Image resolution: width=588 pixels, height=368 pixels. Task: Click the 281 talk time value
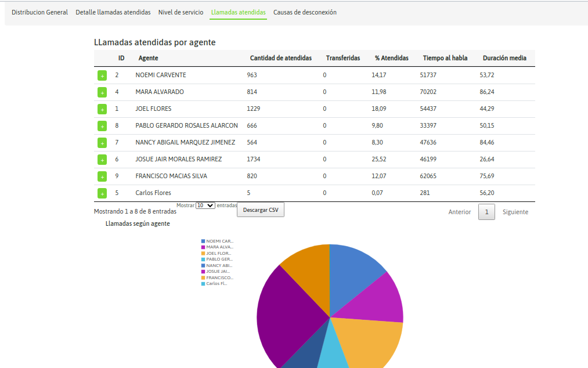click(425, 193)
